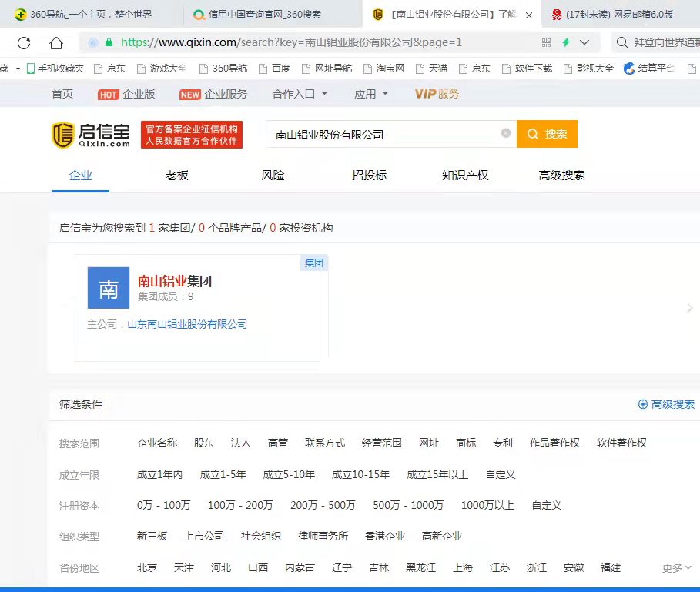This screenshot has height=592, width=700.
Task: Expand the favorites dropdown arrow left of 手机收藏夹
Action: pos(18,69)
